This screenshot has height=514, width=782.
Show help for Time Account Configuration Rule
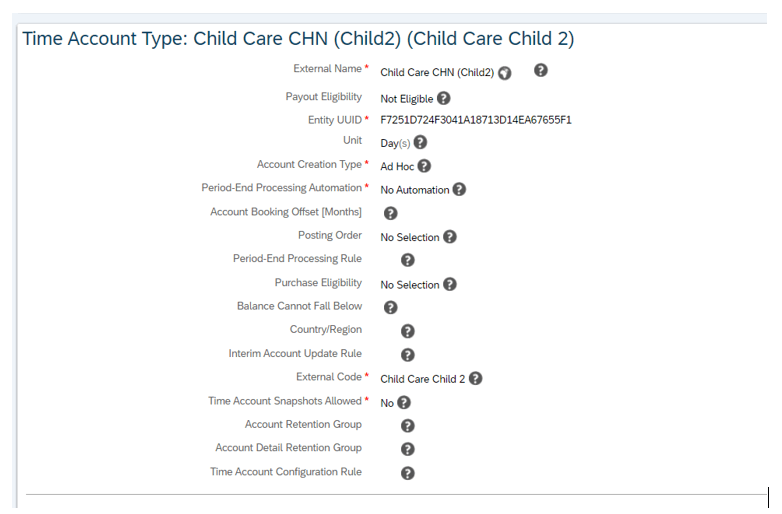[x=407, y=473]
